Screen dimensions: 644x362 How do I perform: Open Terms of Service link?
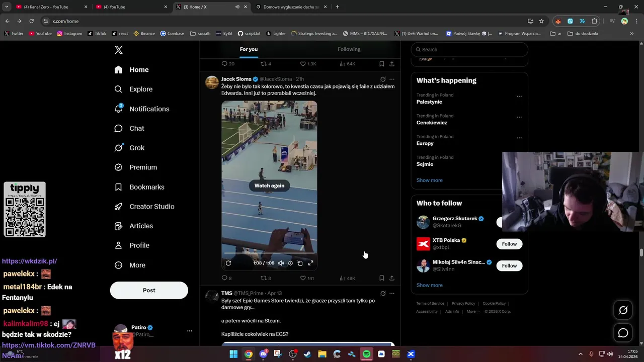pyautogui.click(x=430, y=304)
